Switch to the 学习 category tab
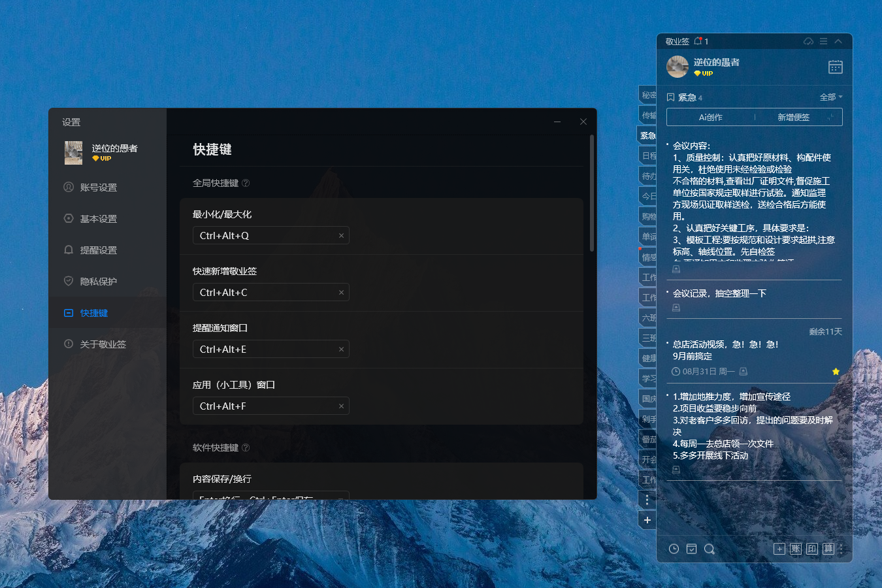The image size is (882, 588). (648, 378)
